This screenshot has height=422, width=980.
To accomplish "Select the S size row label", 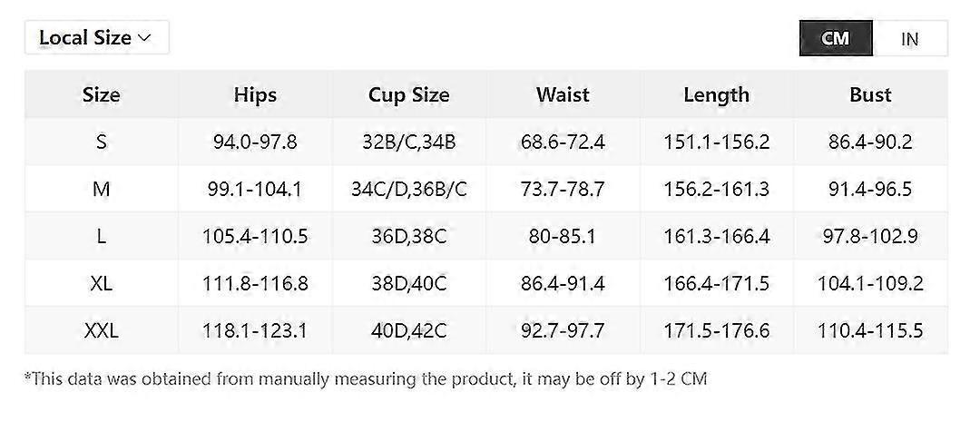I will [x=101, y=142].
